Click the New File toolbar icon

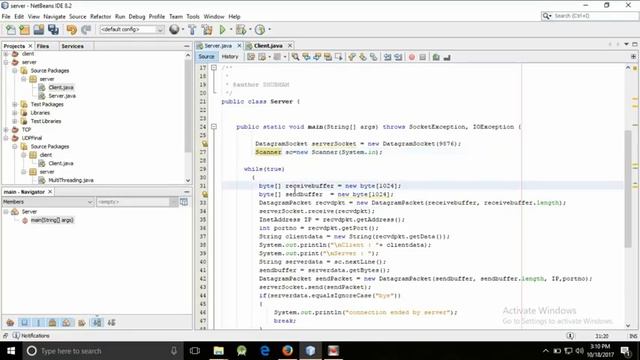click(x=11, y=29)
